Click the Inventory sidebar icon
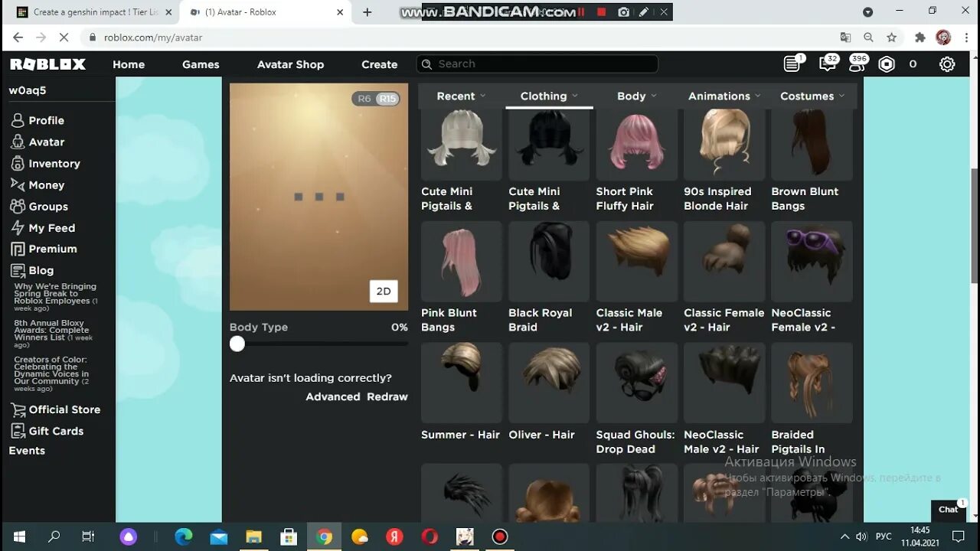980x551 pixels. click(x=17, y=163)
